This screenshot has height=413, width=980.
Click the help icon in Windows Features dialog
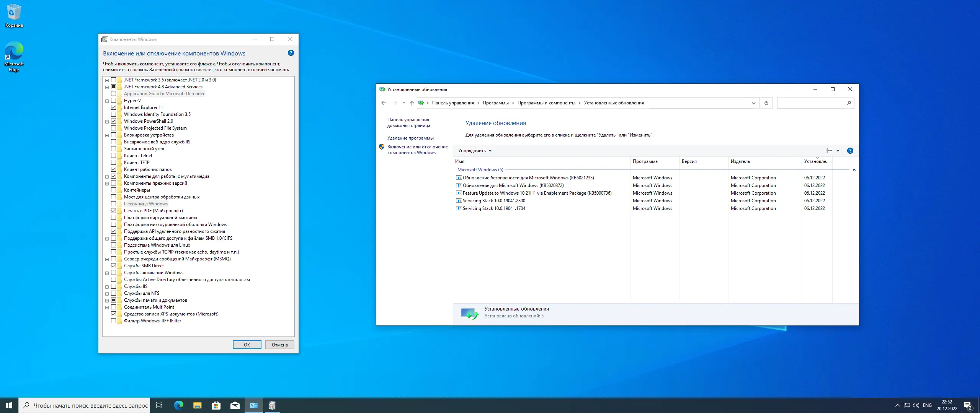[291, 53]
